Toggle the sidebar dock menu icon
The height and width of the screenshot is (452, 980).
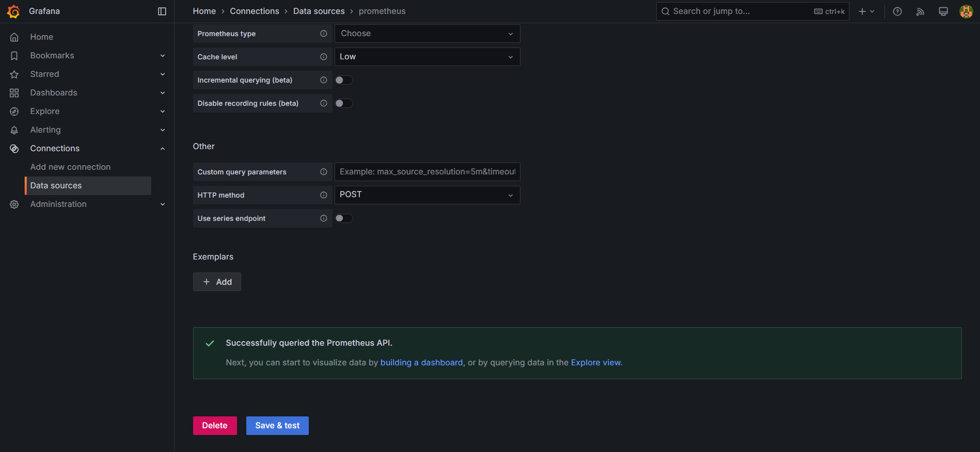click(162, 11)
